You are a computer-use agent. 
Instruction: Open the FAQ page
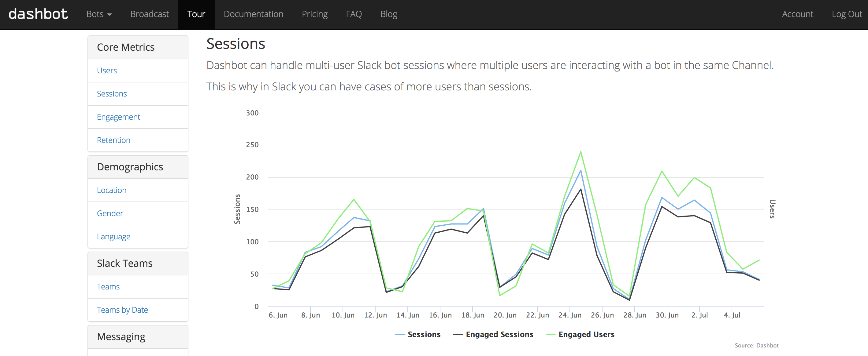354,14
